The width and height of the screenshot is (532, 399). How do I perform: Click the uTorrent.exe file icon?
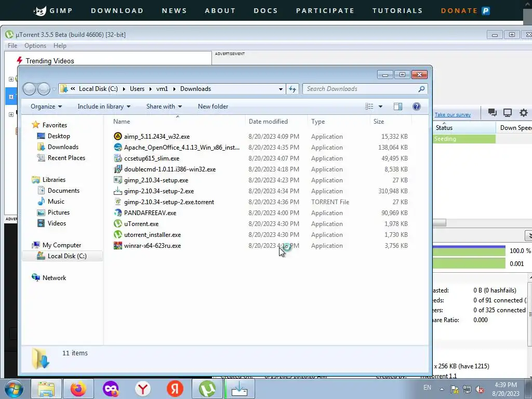coord(118,223)
